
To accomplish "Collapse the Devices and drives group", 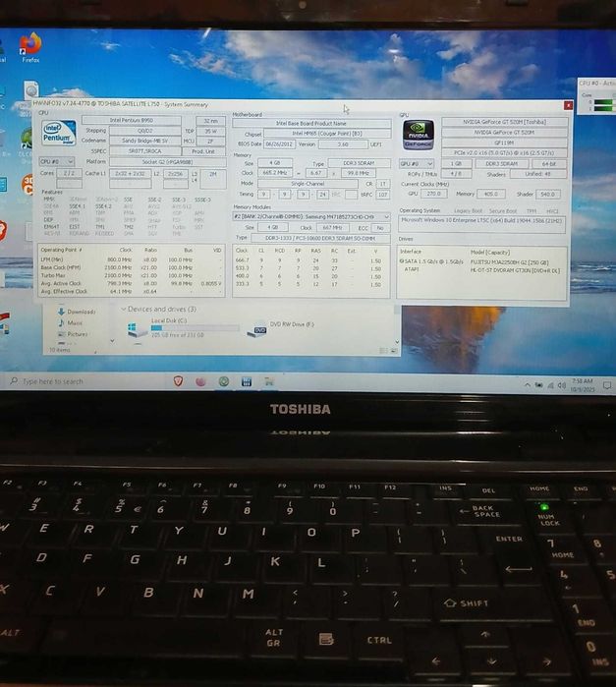I will point(124,310).
